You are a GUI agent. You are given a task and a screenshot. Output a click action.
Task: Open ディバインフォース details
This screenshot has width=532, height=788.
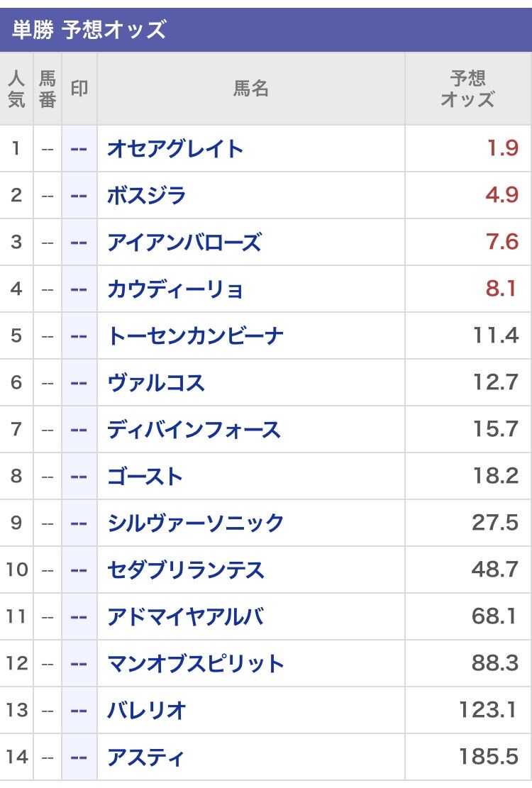[x=194, y=430]
